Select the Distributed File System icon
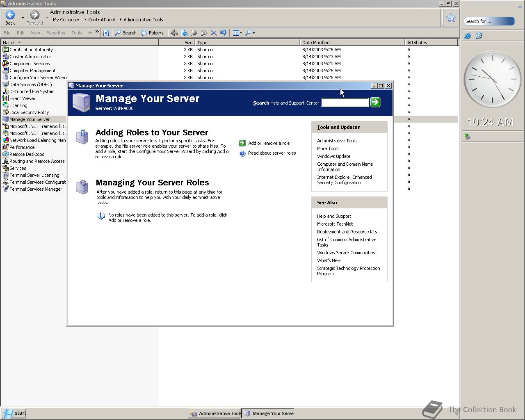The height and width of the screenshot is (420, 525). click(6, 91)
